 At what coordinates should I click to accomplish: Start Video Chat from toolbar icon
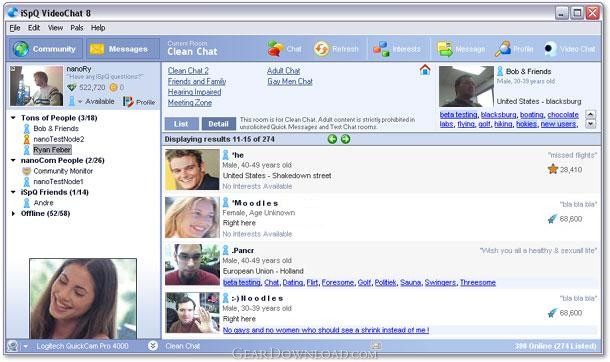[x=550, y=49]
